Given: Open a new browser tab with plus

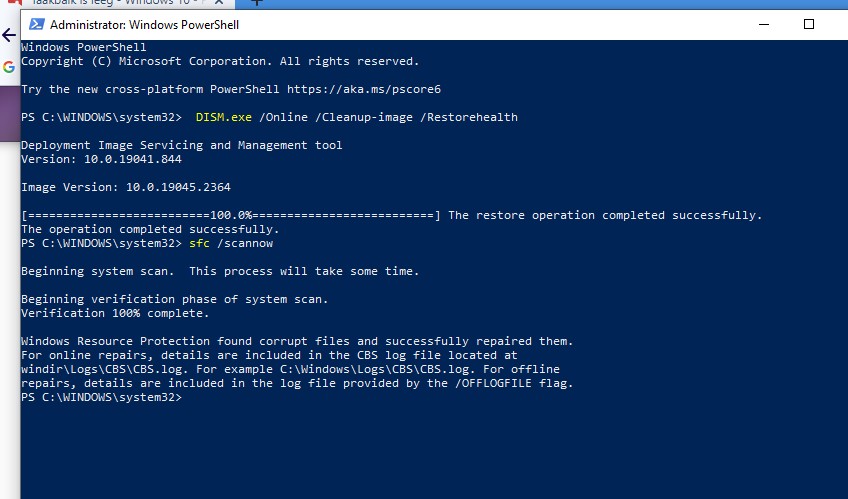Looking at the screenshot, I should coord(256,3).
